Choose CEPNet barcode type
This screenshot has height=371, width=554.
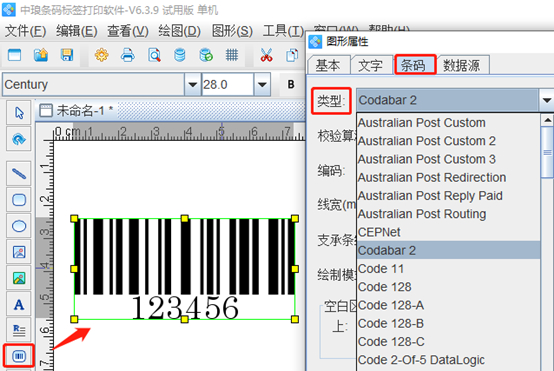pyautogui.click(x=448, y=232)
